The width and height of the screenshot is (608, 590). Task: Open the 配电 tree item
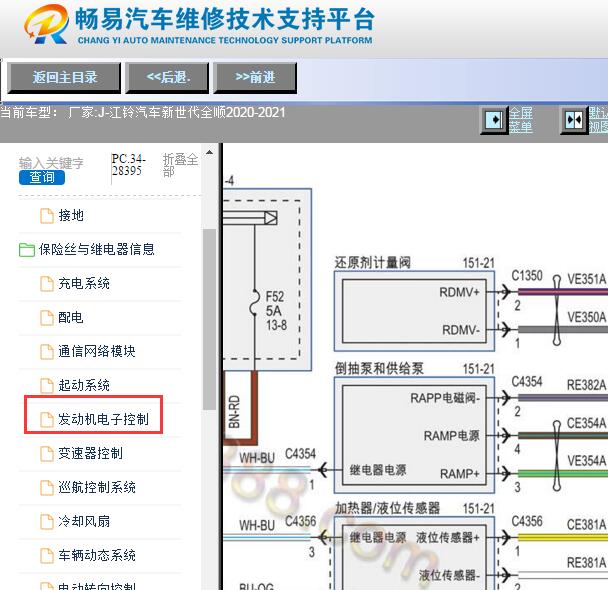[71, 317]
